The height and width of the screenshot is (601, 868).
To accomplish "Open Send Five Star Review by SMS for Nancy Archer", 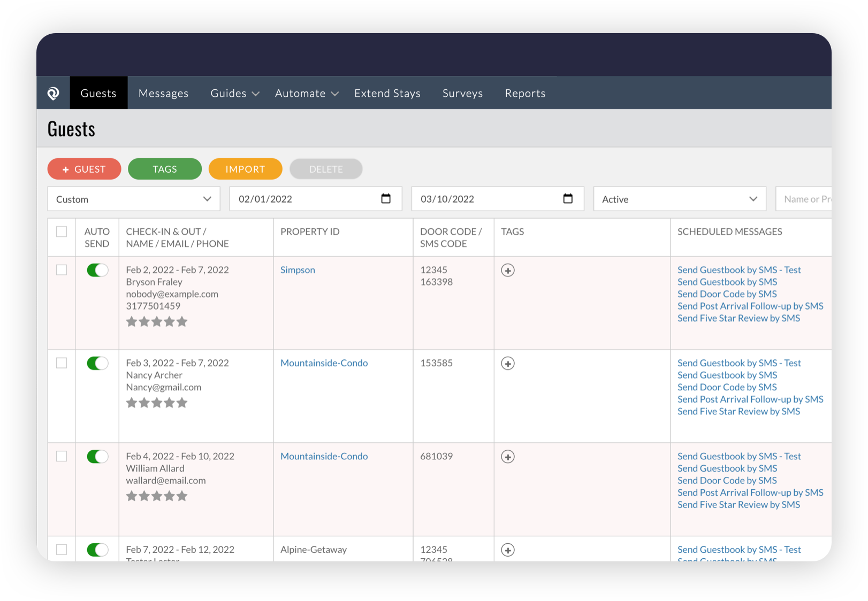I will [x=739, y=411].
